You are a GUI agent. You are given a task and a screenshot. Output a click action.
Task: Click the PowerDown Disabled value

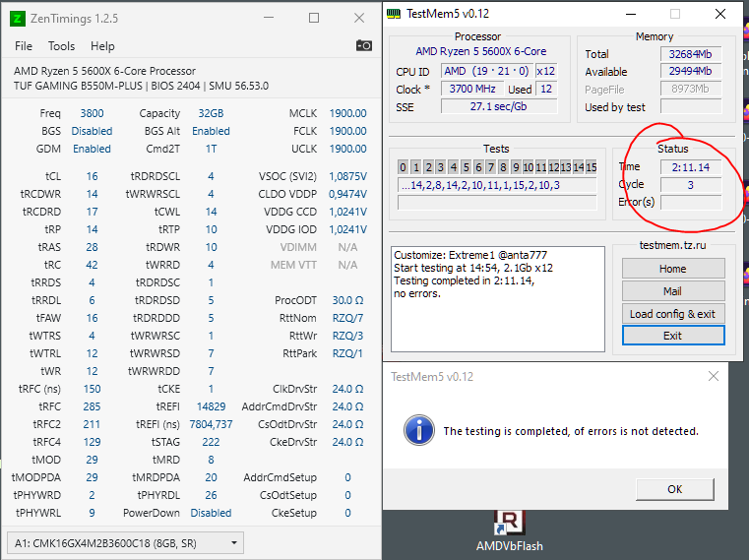(211, 513)
